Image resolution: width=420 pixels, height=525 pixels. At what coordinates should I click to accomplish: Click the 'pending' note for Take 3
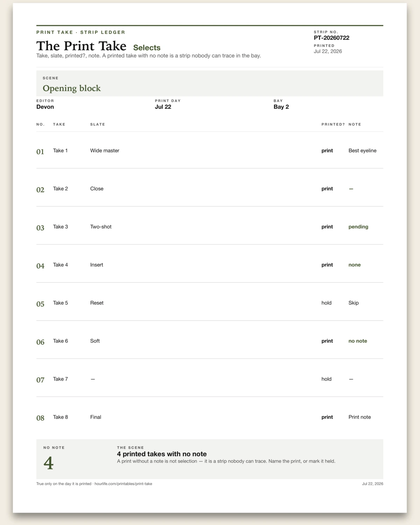click(358, 227)
